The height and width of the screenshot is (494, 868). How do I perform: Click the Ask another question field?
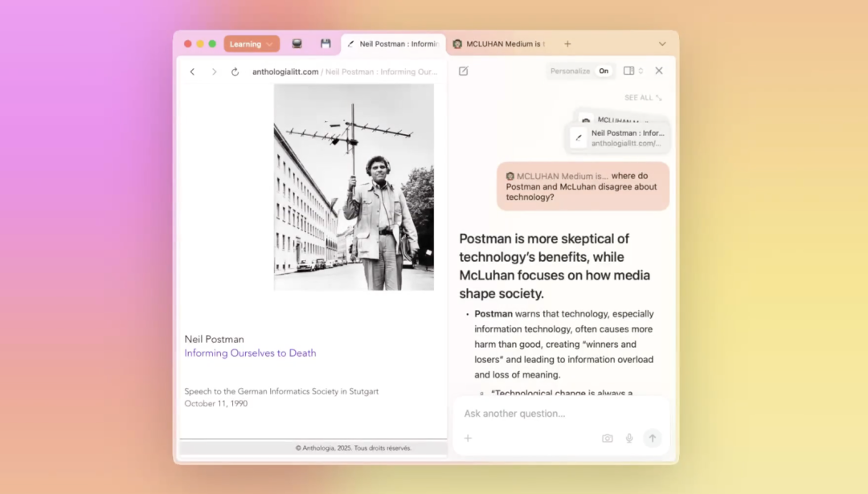pyautogui.click(x=560, y=414)
